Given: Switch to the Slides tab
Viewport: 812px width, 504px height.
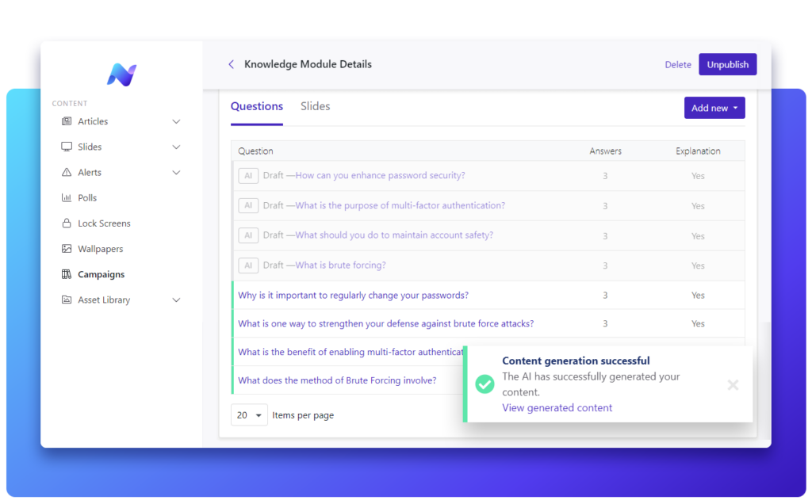Looking at the screenshot, I should pyautogui.click(x=315, y=105).
